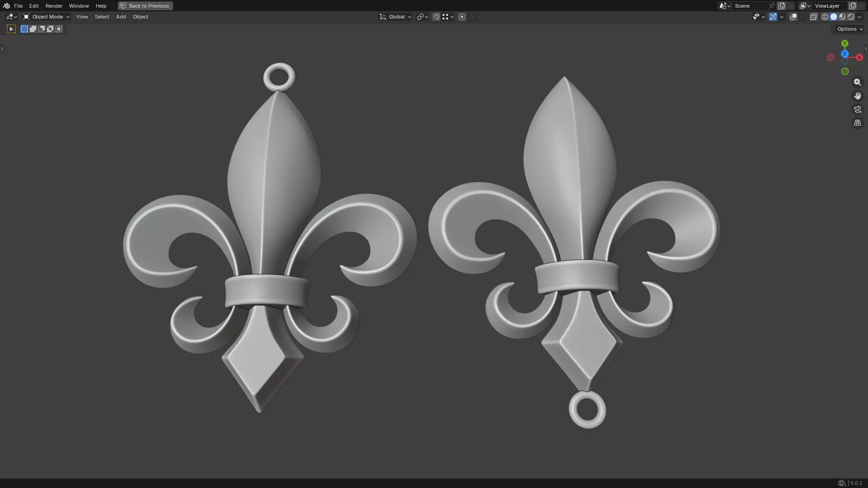This screenshot has height=488, width=868.
Task: Switch to material preview shading
Action: point(842,17)
